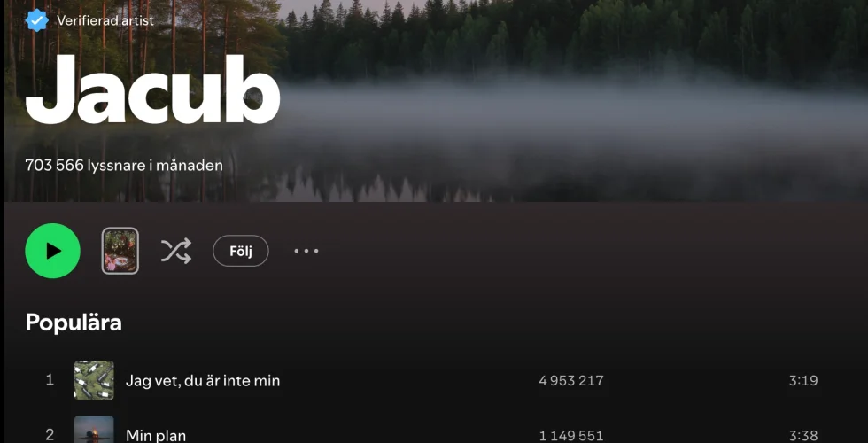Image resolution: width=868 pixels, height=443 pixels.
Task: Click track number 1 in the popular list
Action: coord(50,380)
